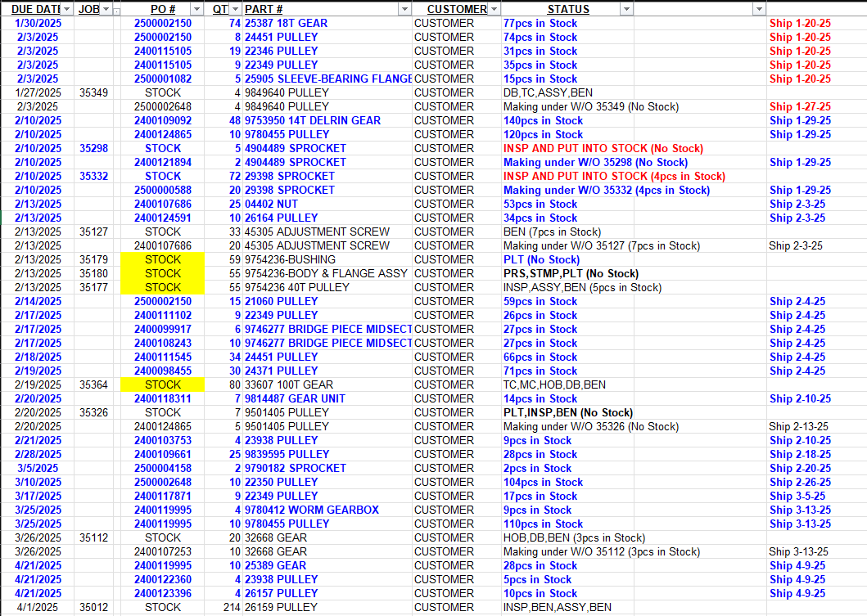Select PO number cell 2500001082

pyautogui.click(x=163, y=79)
